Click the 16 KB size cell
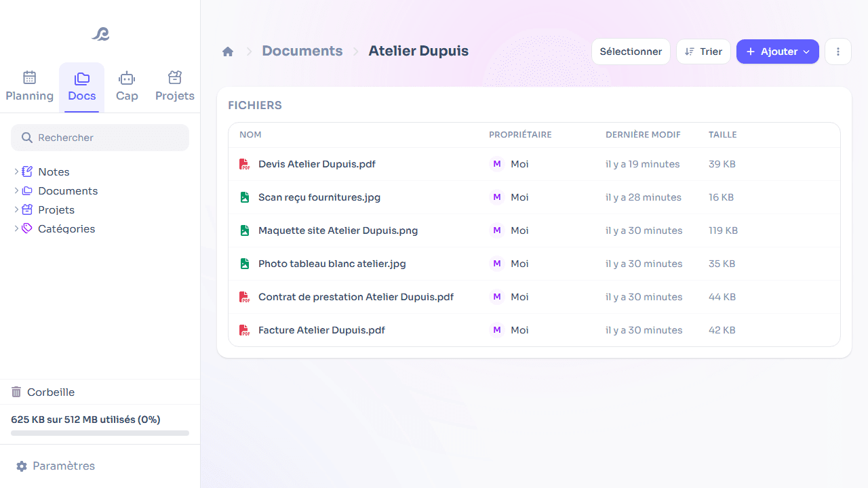This screenshot has height=488, width=868. (x=721, y=197)
